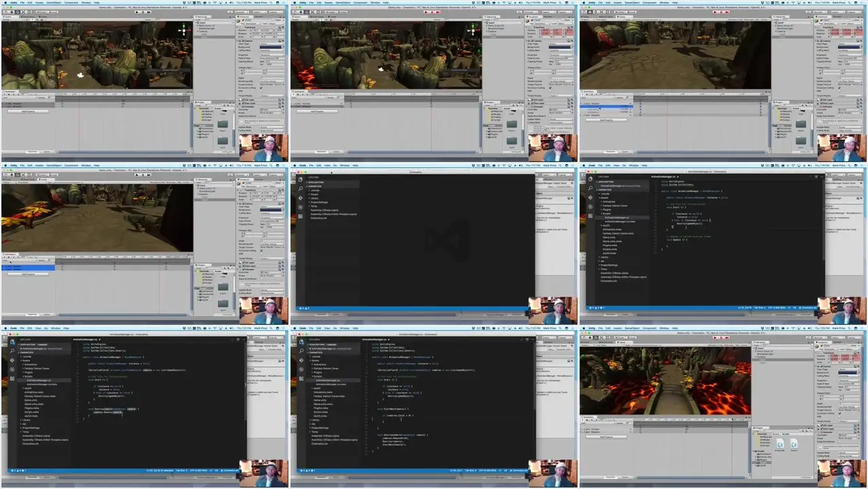The height and width of the screenshot is (489, 868).
Task: Open Extensions icon in the 7:17 PM empty VS Code frame
Action: [301, 216]
